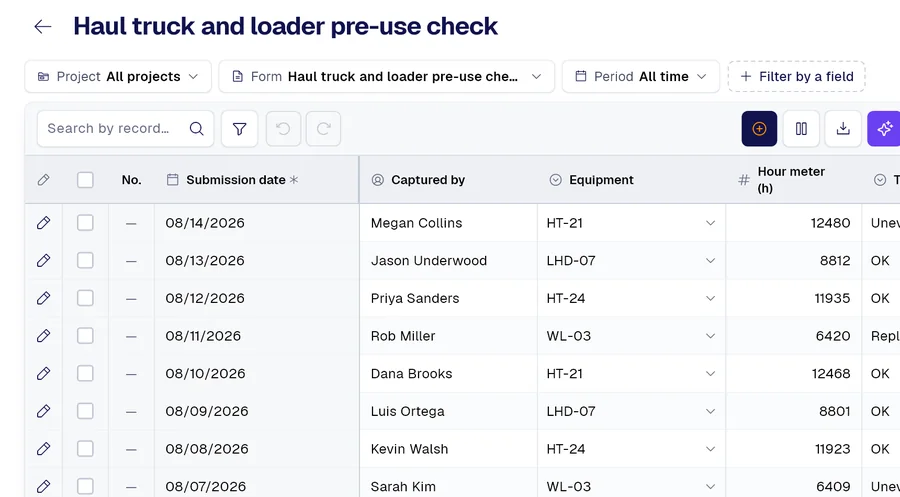The height and width of the screenshot is (497, 900).
Task: Click the Luis Ortega cell
Action: 449,411
